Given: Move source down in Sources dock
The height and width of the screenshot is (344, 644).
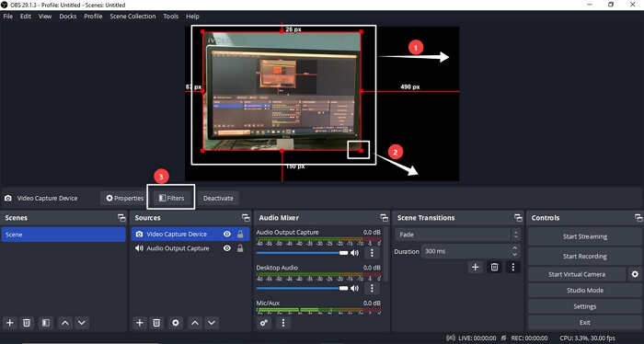Looking at the screenshot, I should [x=212, y=323].
